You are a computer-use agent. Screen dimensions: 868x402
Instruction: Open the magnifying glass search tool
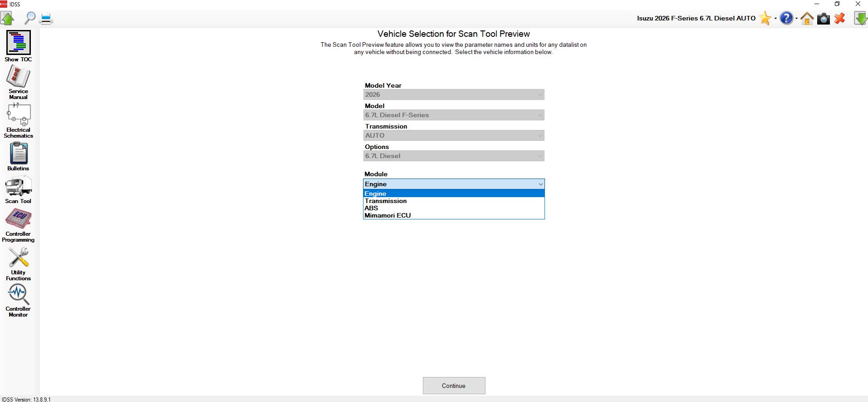(29, 18)
